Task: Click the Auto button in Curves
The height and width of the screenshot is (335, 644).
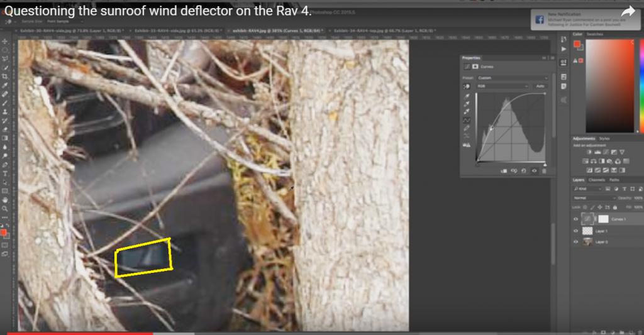Action: (x=540, y=85)
